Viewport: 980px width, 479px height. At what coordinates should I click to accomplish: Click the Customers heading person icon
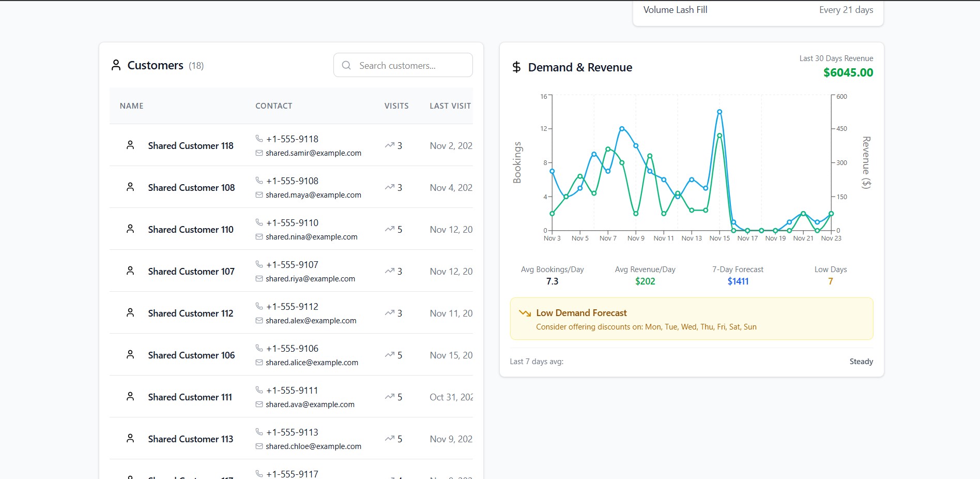(116, 65)
